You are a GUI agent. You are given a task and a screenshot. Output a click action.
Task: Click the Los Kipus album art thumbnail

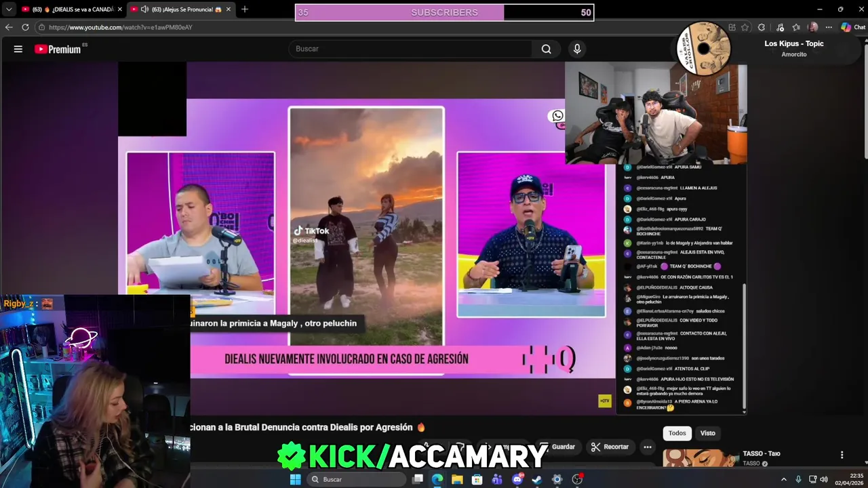pyautogui.click(x=704, y=48)
